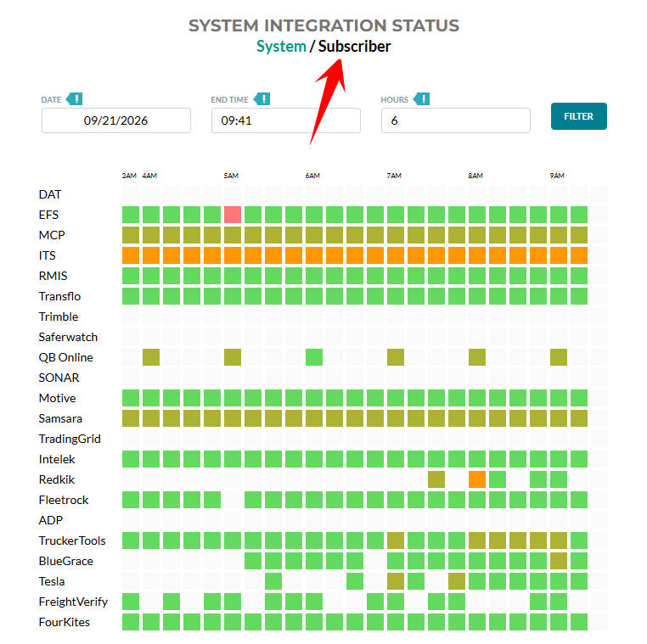
Task: Click the RMIS row label
Action: [53, 276]
